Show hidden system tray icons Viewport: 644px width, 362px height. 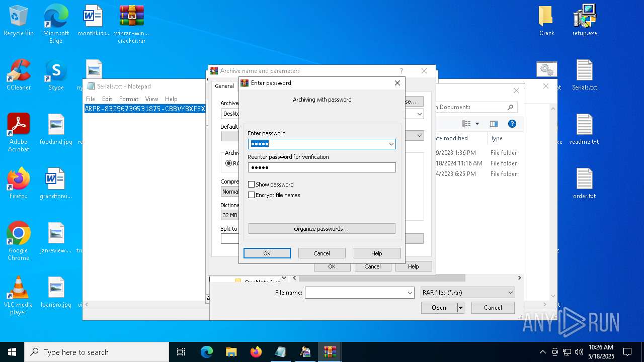click(x=542, y=352)
